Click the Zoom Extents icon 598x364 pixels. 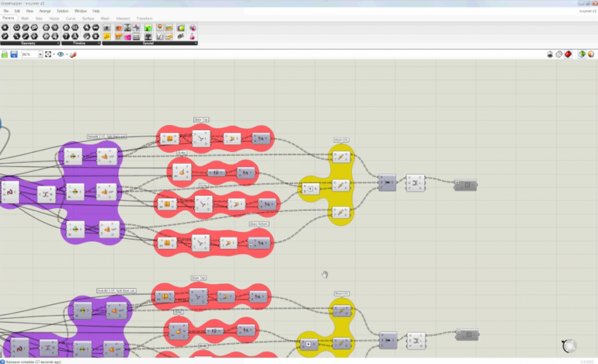[48, 54]
